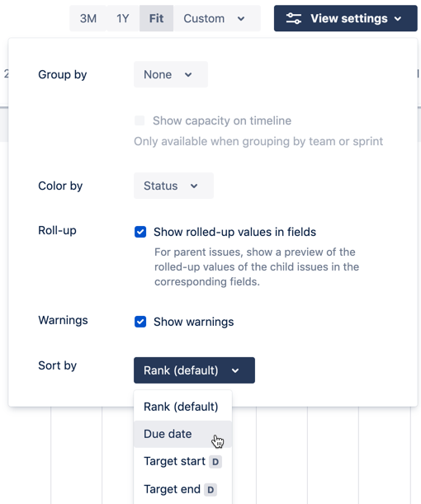Choose Rank (default) from sort list
The image size is (421, 504).
(x=182, y=407)
